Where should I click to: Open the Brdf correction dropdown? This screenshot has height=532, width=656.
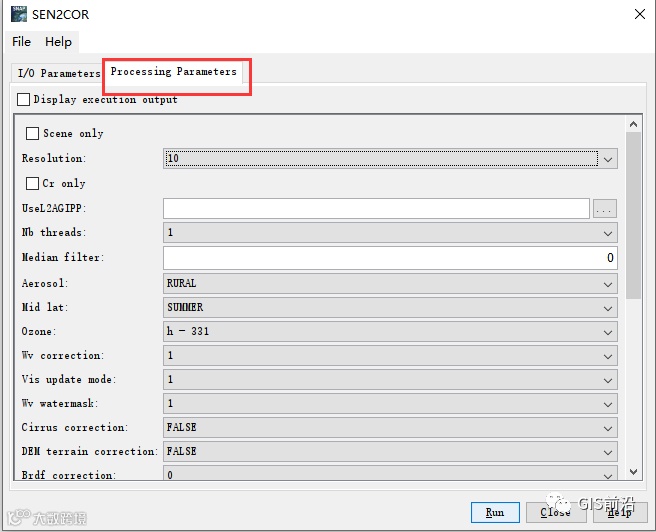pos(390,473)
